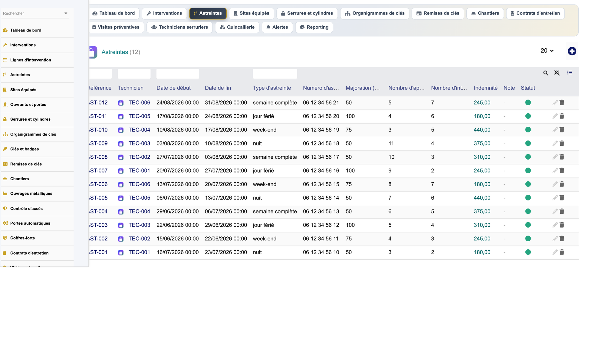The image size is (589, 364).
Task: Edit row AST-005 with pencil icon
Action: point(555,198)
